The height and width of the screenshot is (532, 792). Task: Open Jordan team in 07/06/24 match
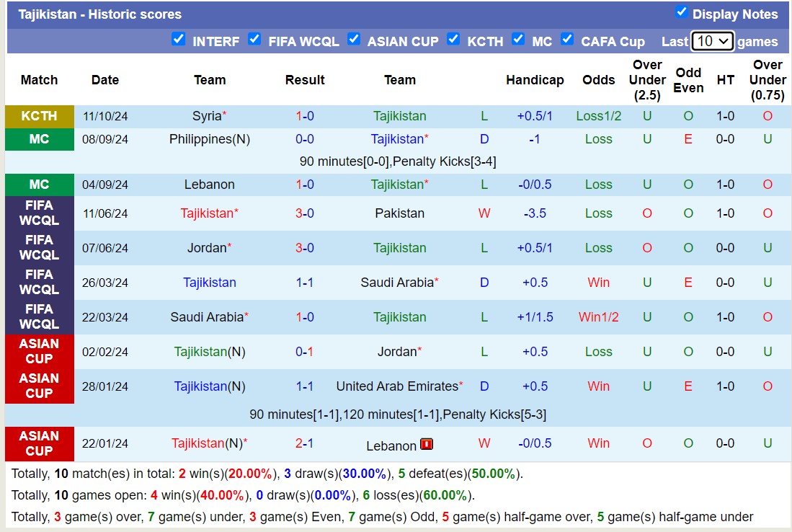206,248
